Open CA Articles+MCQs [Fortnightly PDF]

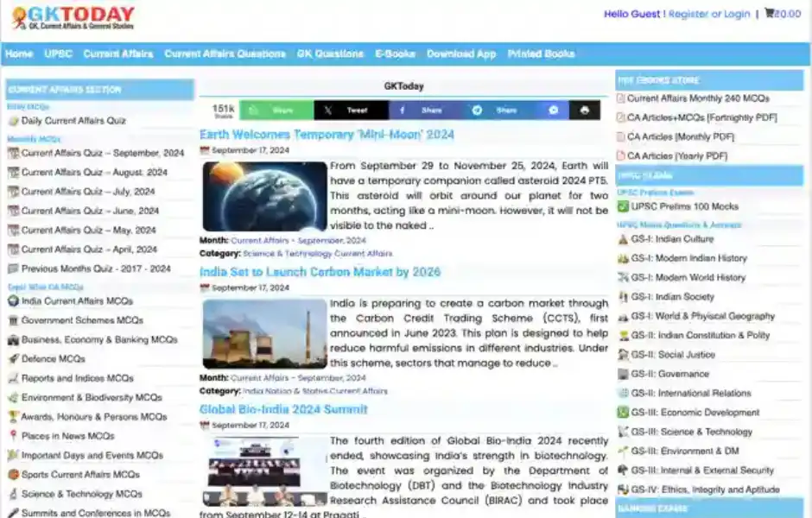[701, 117]
